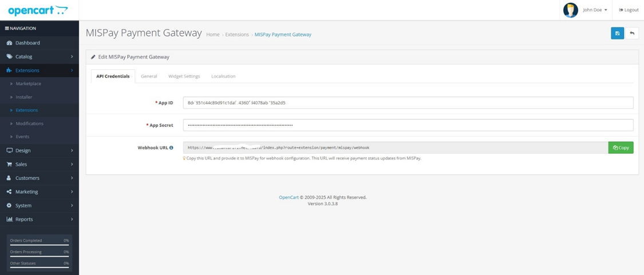Switch to the General tab
This screenshot has height=275, width=644.
(149, 77)
